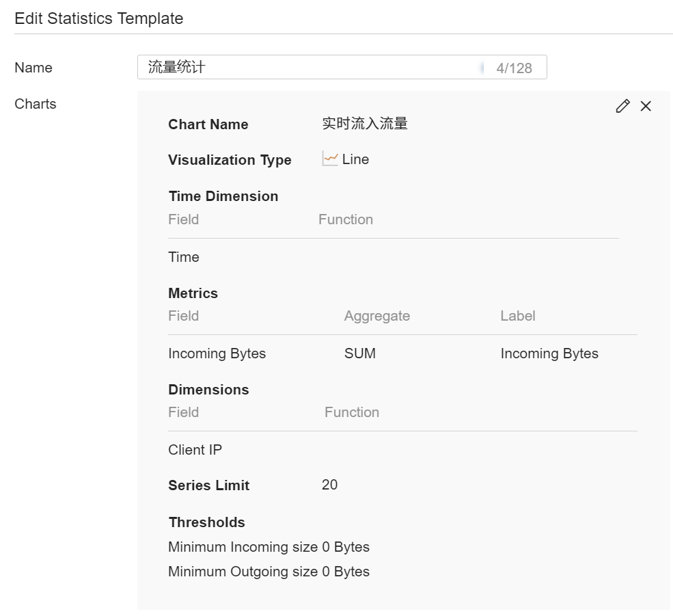The image size is (673, 616).
Task: Click the Thresholds section heading
Action: point(206,522)
